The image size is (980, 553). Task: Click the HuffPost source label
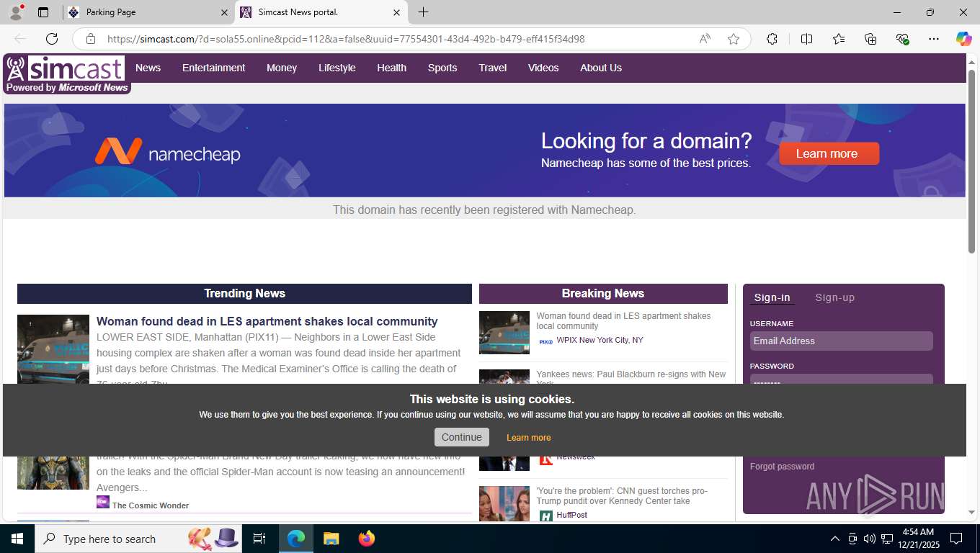(x=571, y=515)
